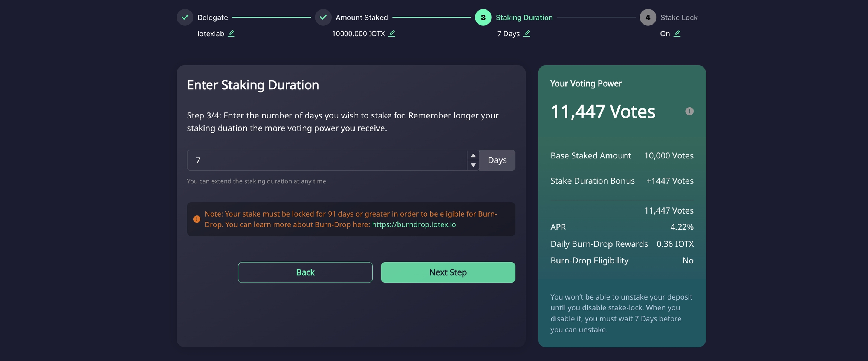Screen dimensions: 868x361
Task: Click the step 4 Stake Lock circle
Action: [648, 17]
